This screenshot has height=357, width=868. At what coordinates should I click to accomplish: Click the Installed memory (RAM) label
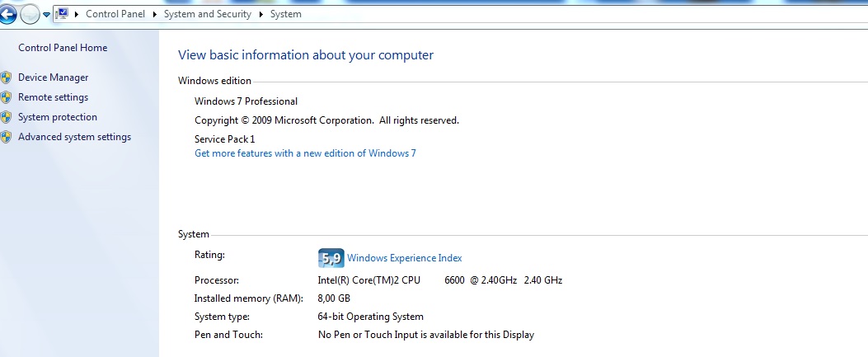point(249,298)
